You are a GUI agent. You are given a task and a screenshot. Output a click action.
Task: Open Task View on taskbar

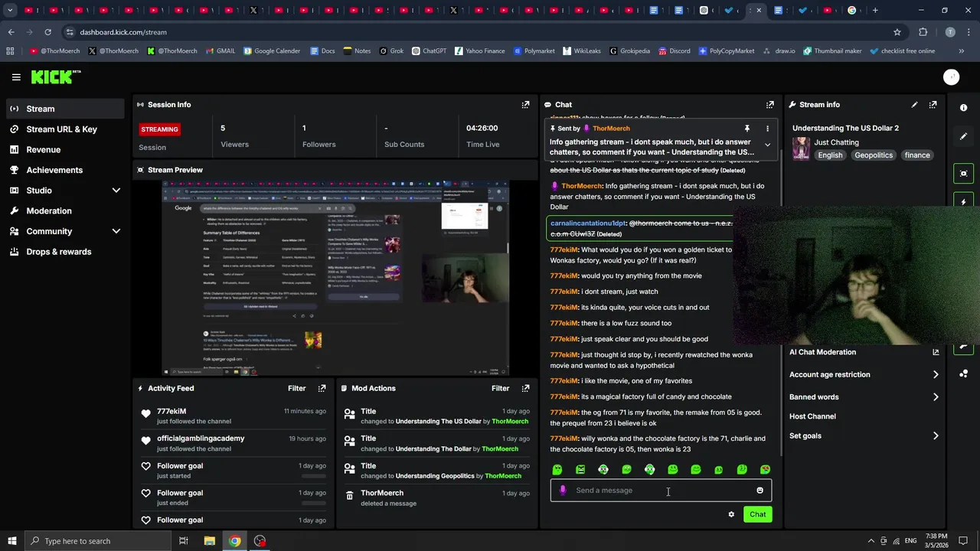pyautogui.click(x=184, y=541)
